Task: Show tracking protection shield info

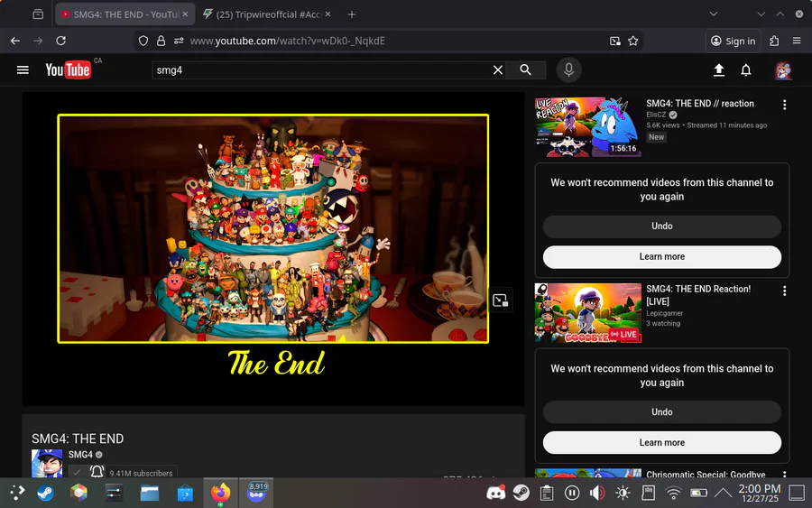Action: point(143,41)
